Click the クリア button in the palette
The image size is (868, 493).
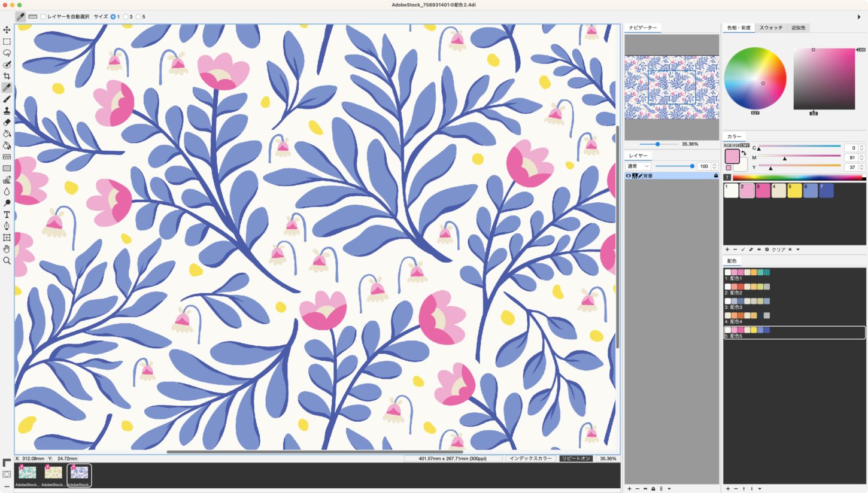pyautogui.click(x=778, y=249)
